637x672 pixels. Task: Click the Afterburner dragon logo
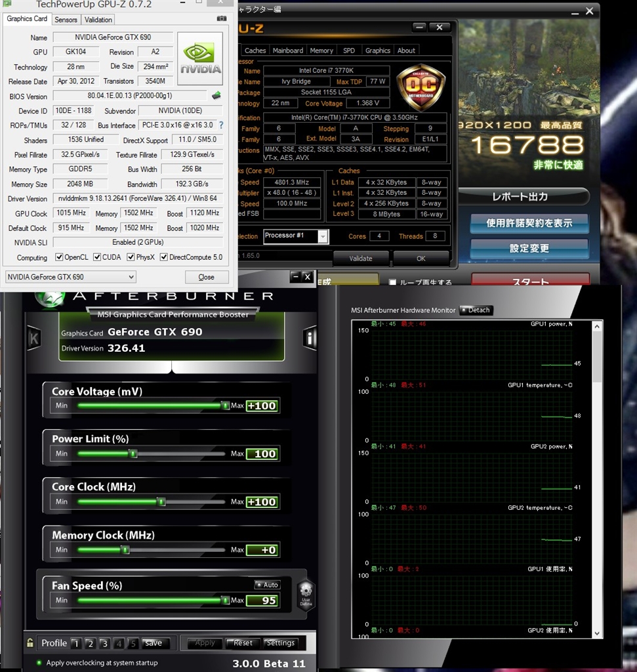point(50,297)
